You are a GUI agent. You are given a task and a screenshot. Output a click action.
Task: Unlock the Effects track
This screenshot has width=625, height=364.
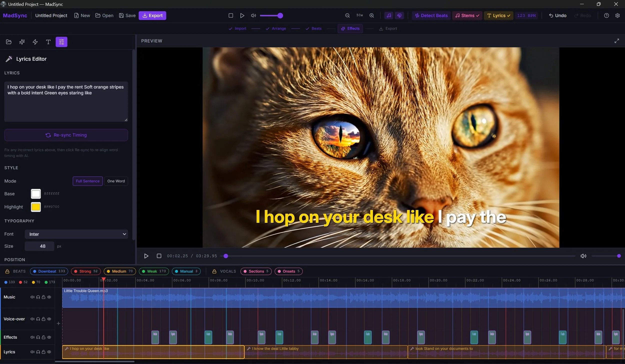(x=44, y=337)
